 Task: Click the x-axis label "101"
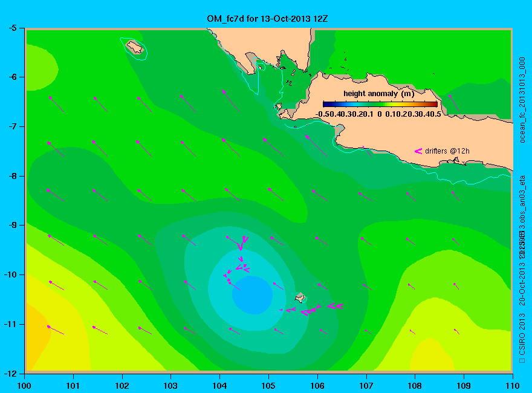click(x=73, y=386)
